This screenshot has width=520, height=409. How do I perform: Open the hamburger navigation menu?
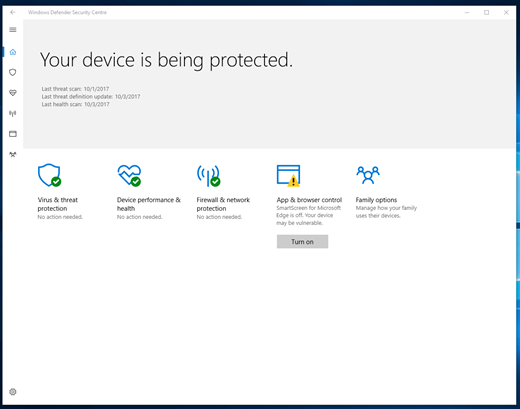coord(13,30)
